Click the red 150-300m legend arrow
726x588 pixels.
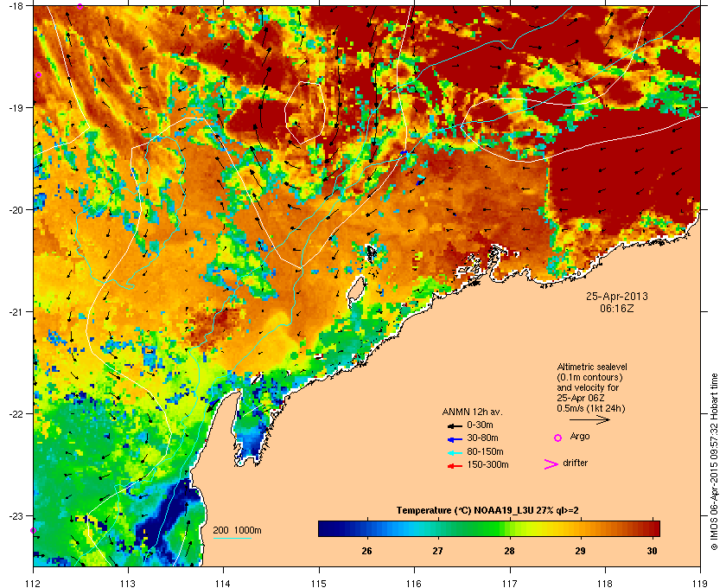[x=455, y=466]
